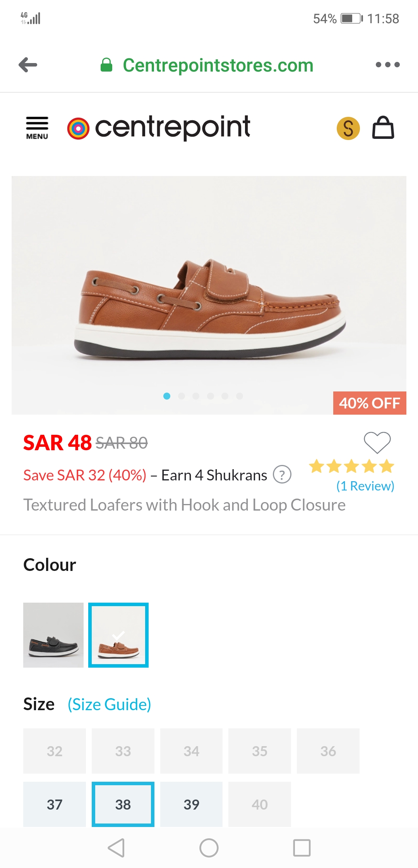The height and width of the screenshot is (868, 418).
Task: Open the Shukran rewards coin icon
Action: (348, 128)
